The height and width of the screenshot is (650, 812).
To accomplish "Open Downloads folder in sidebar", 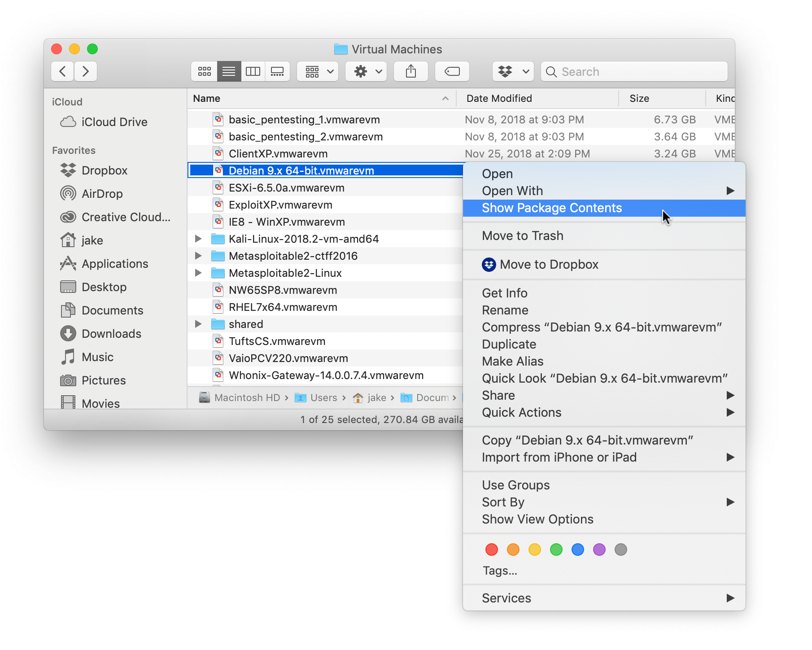I will pyautogui.click(x=111, y=334).
